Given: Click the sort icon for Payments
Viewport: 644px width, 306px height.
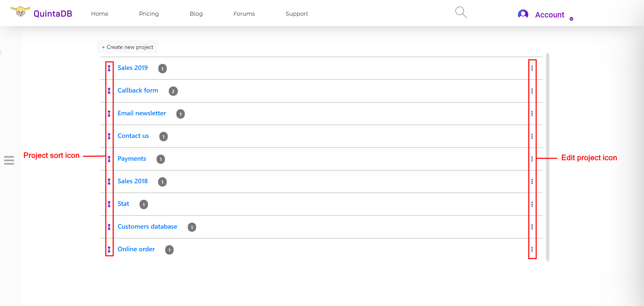Looking at the screenshot, I should tap(109, 159).
